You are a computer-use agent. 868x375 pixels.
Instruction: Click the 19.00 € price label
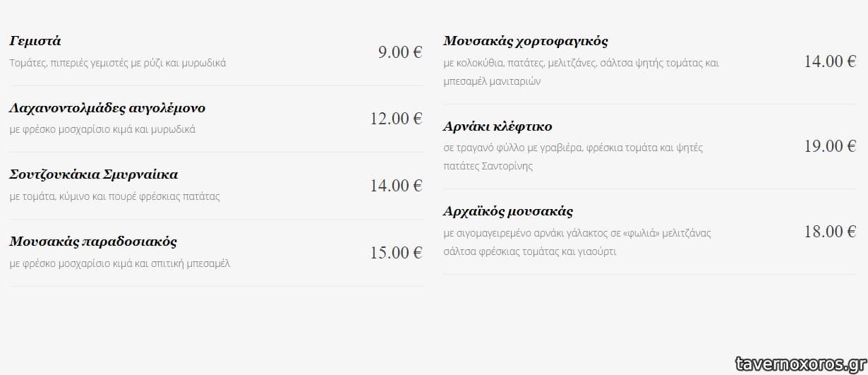(830, 145)
